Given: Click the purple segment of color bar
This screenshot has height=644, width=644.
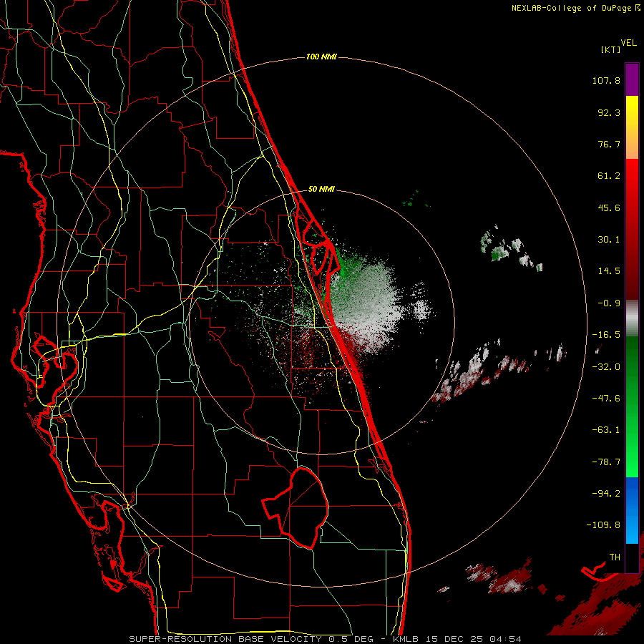Looking at the screenshot, I should (x=632, y=79).
